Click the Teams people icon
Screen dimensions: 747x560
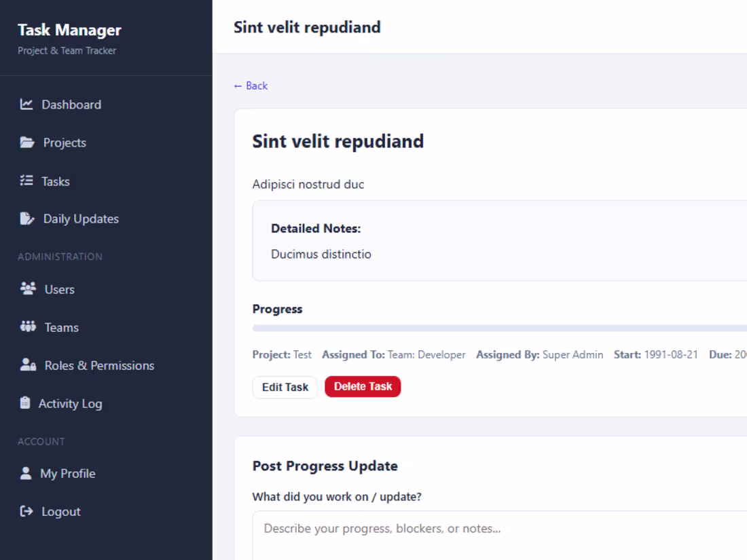(28, 326)
